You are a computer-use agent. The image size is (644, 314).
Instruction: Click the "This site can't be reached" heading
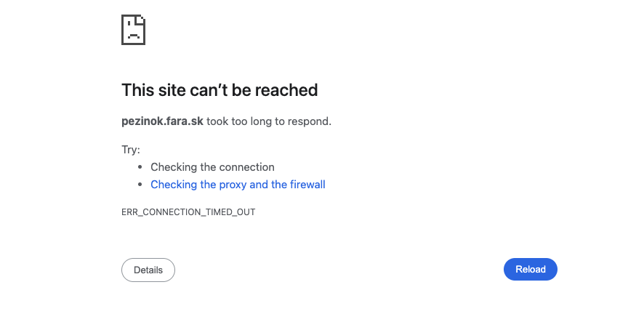click(220, 90)
